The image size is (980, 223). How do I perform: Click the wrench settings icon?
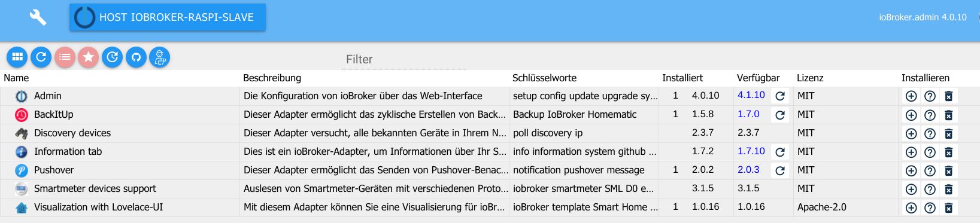[38, 17]
